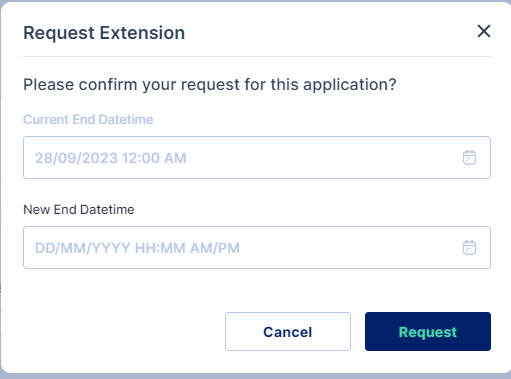Click empty header space beside dialog title
The height and width of the screenshot is (379, 511).
pos(330,33)
